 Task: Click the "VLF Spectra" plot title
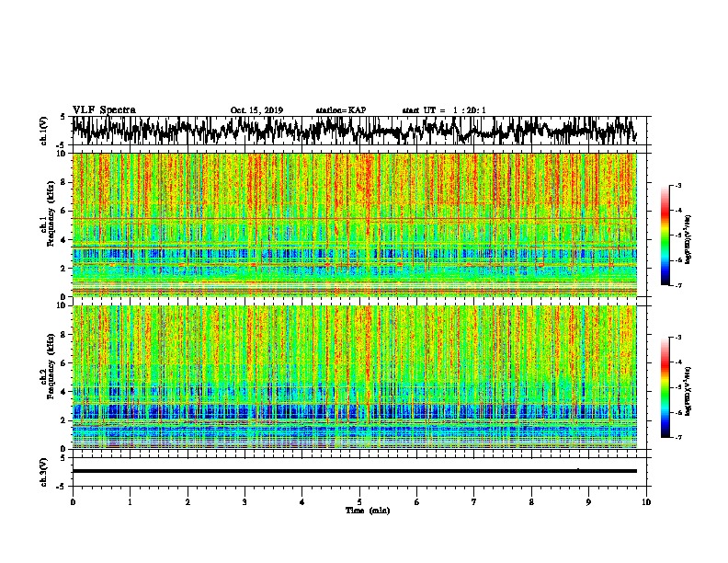[104, 109]
